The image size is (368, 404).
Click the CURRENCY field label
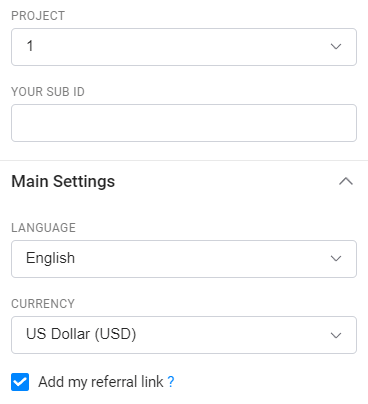(x=43, y=304)
